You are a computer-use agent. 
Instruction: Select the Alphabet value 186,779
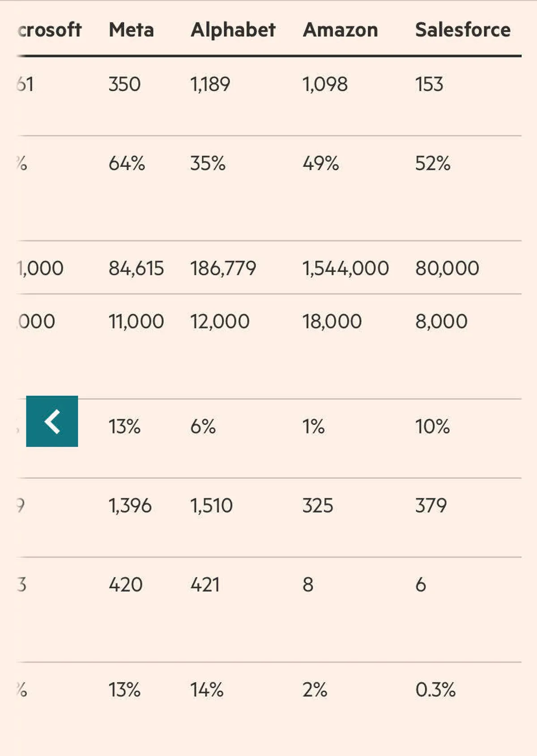point(223,268)
